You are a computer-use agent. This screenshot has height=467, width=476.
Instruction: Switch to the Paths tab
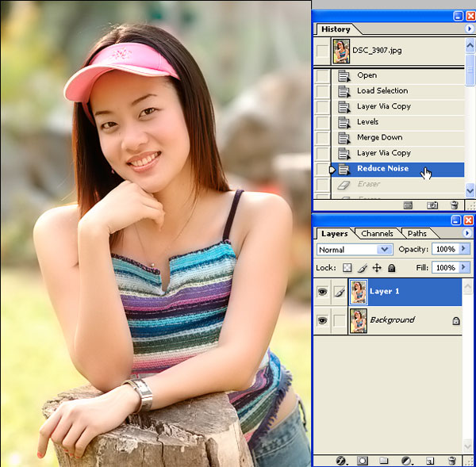pyautogui.click(x=416, y=234)
